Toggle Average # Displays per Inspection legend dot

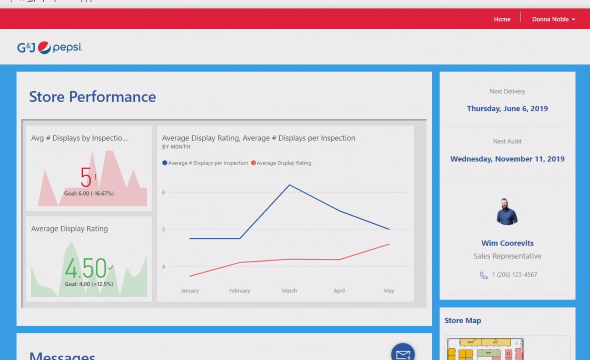pos(164,163)
